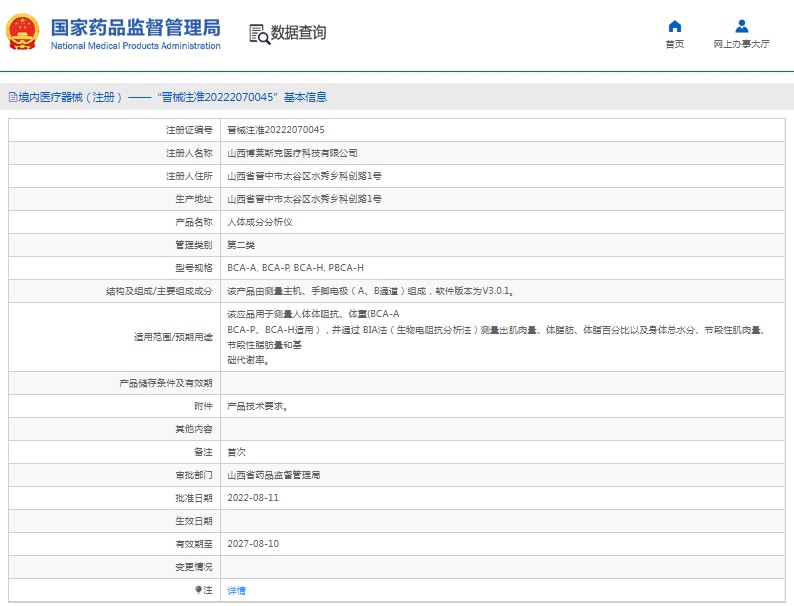Click management category value 第二类

point(242,245)
